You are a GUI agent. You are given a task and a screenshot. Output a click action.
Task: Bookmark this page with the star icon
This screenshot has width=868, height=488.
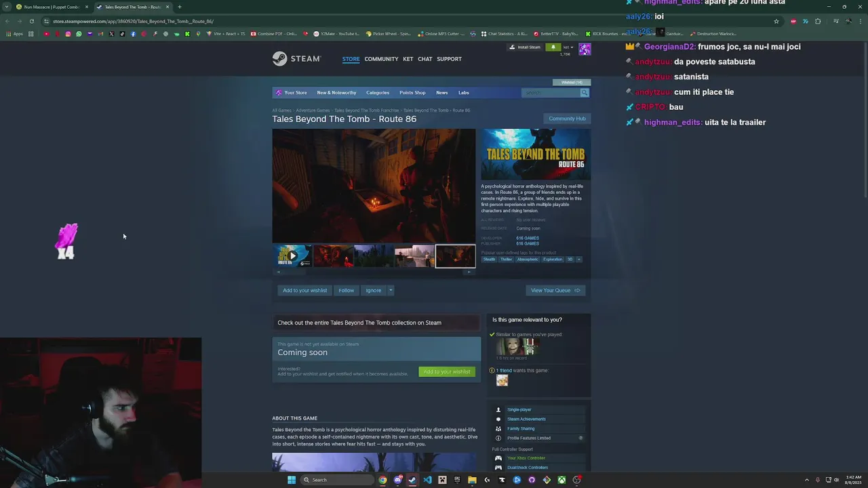776,21
